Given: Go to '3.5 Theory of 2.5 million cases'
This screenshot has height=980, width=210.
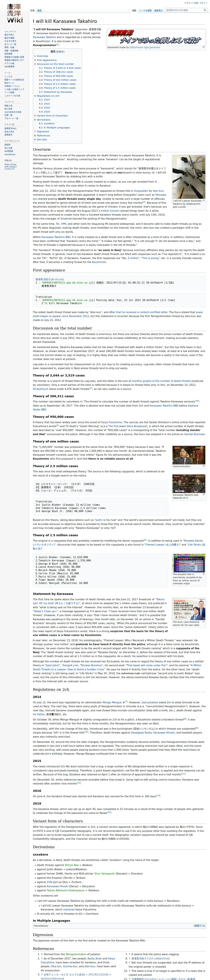Looking at the screenshot, I should (57, 84).
